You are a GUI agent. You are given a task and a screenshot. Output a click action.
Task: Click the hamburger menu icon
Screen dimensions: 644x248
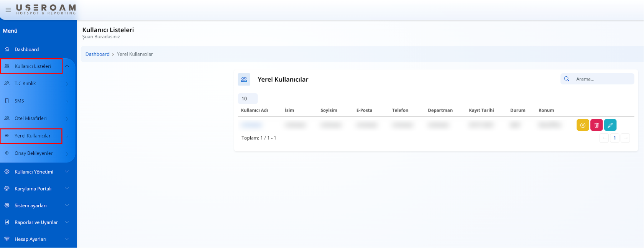[x=8, y=10]
